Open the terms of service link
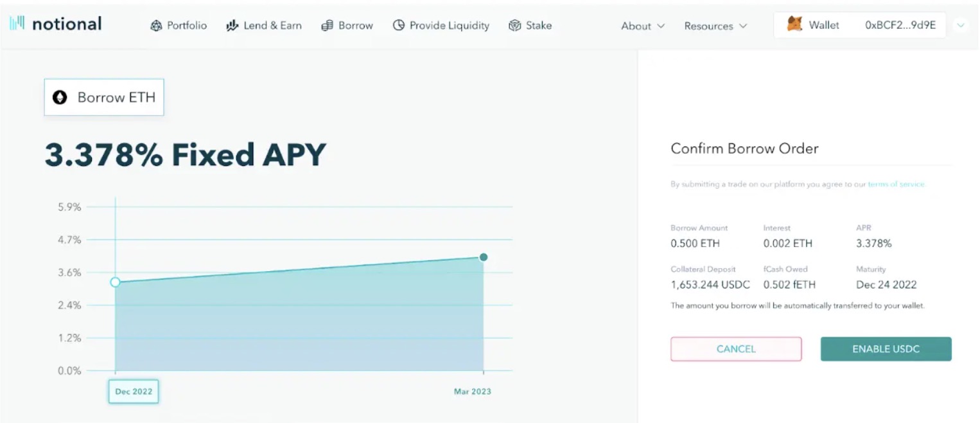 pos(896,184)
